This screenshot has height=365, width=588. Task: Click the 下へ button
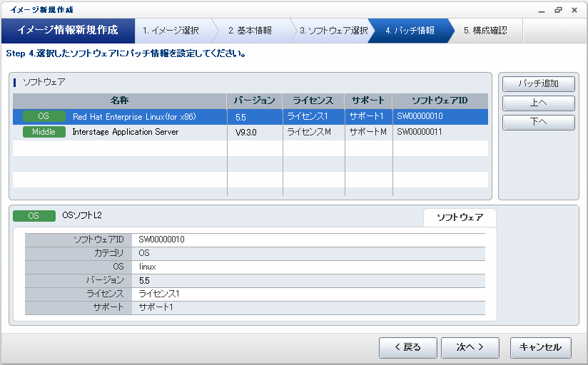[x=539, y=122]
